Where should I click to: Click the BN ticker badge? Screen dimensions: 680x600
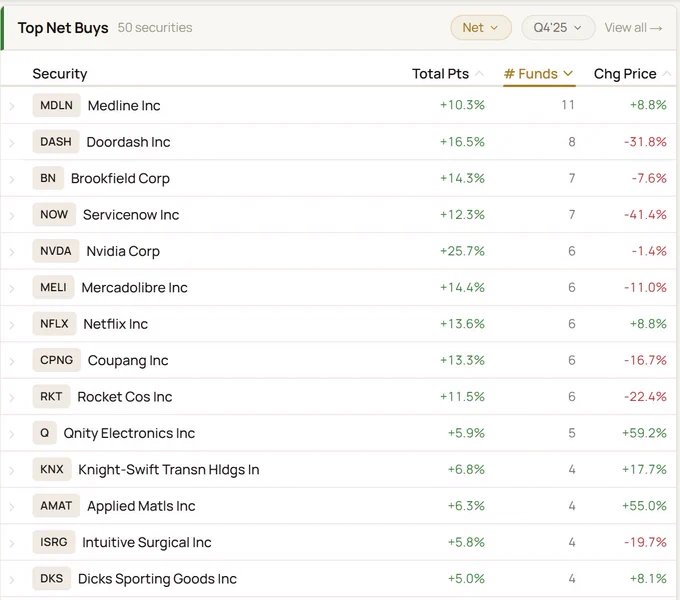[48, 178]
